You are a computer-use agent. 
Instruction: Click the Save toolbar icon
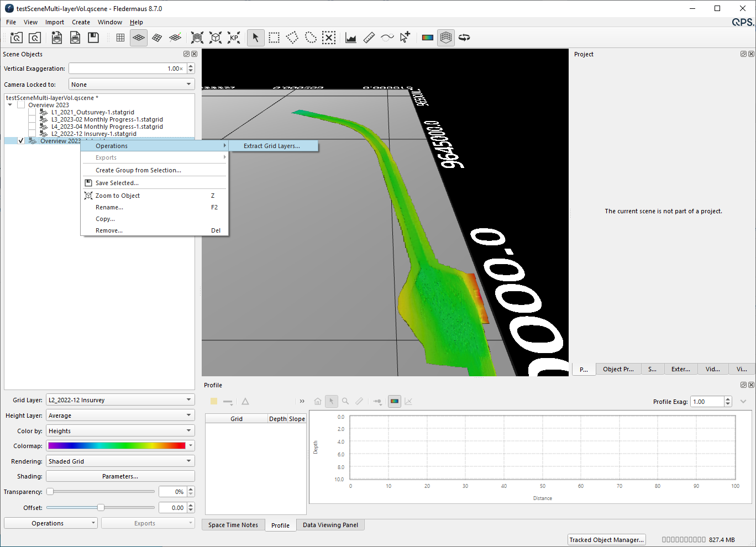[x=93, y=38]
